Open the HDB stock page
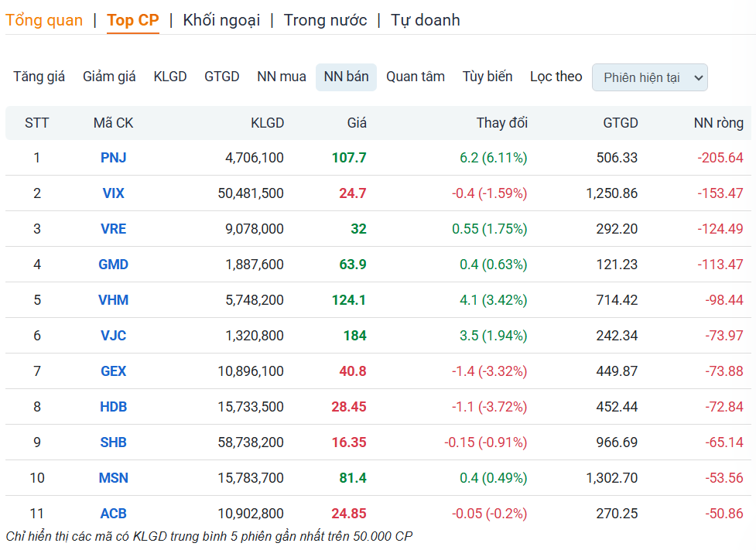The height and width of the screenshot is (550, 756). coord(114,407)
